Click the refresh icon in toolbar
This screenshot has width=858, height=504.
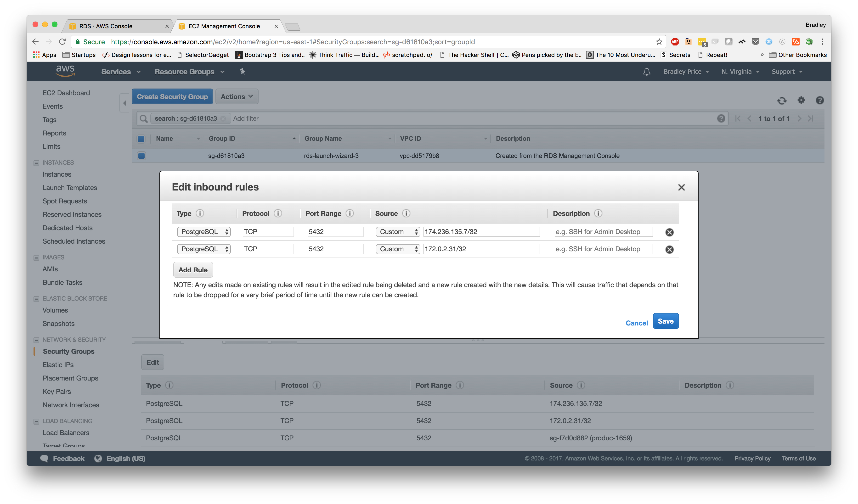782,100
